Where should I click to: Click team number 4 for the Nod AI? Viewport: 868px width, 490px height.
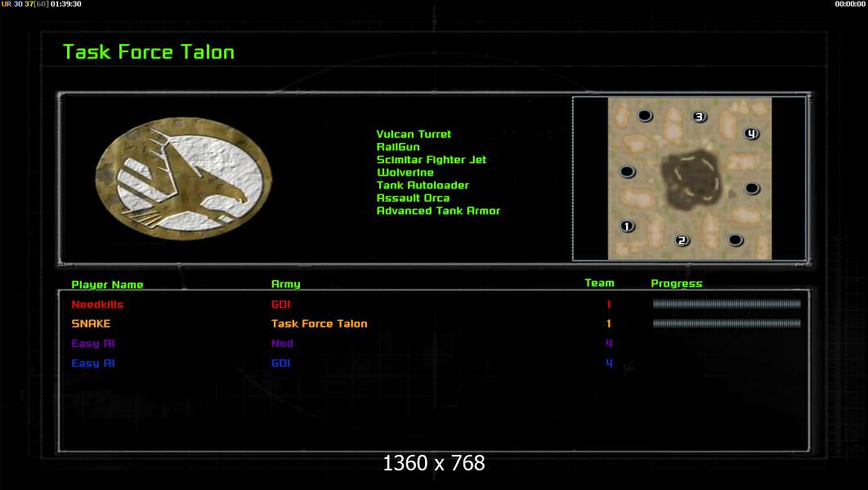(609, 344)
